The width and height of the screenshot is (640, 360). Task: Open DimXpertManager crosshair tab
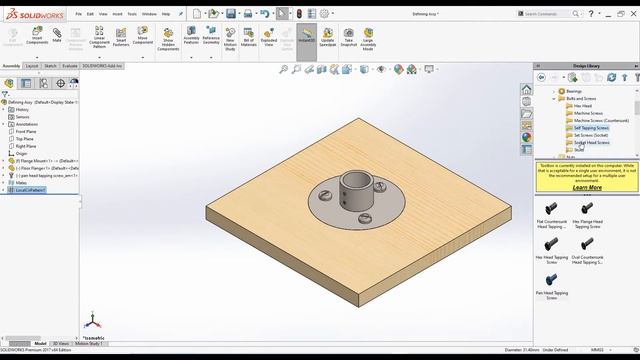pyautogui.click(x=60, y=84)
